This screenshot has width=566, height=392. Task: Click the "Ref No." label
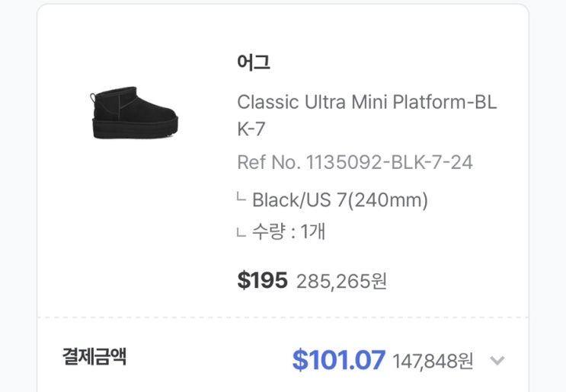point(267,162)
